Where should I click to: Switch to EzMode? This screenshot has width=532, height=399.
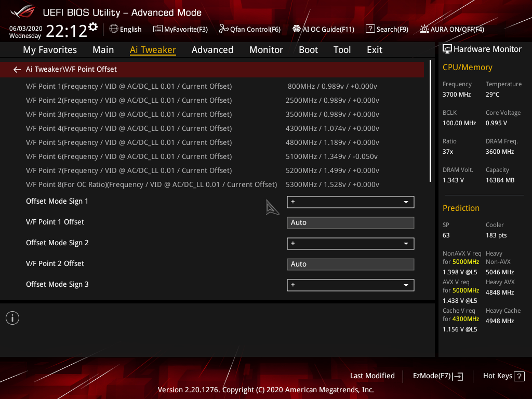(437, 376)
